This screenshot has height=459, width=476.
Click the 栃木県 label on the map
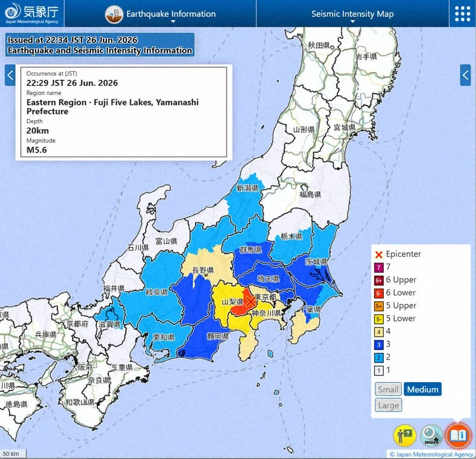(292, 236)
